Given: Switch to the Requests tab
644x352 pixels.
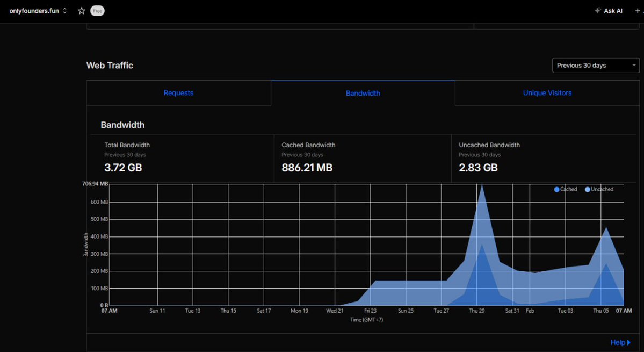Looking at the screenshot, I should 179,93.
